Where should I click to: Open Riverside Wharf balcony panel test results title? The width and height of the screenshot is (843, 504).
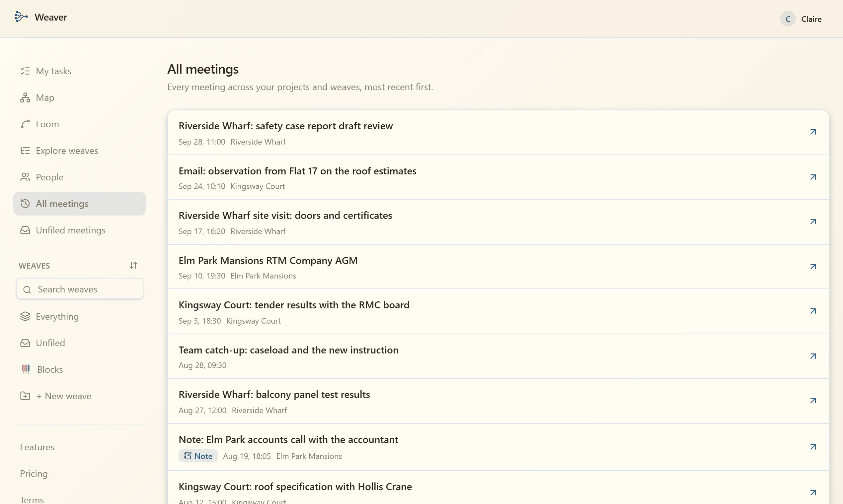point(274,395)
